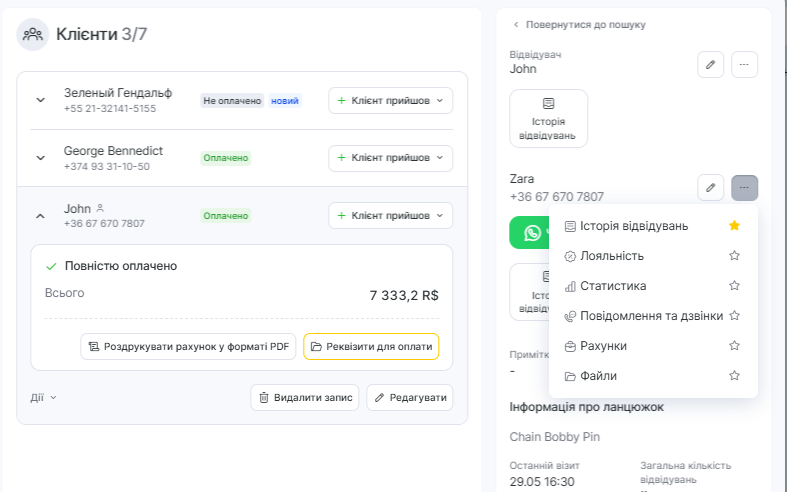Viewport: 787px width, 492px height.
Task: Open John's Історія відвідувань card
Action: 548,118
